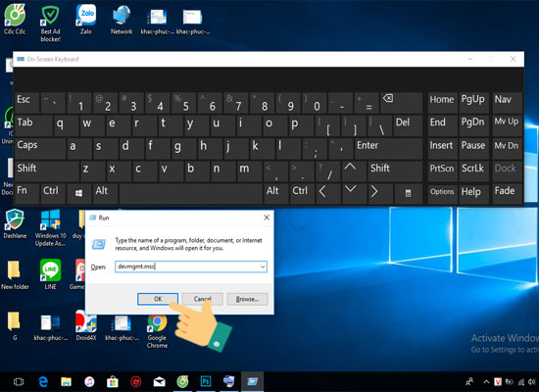This screenshot has width=539, height=392.
Task: Click the Enter key on On-Screen Keyboard
Action: tap(388, 148)
